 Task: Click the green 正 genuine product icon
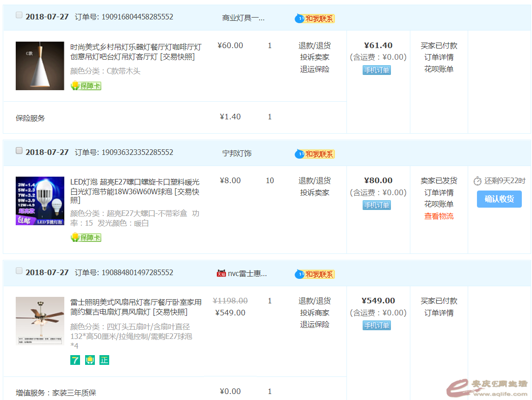click(104, 360)
